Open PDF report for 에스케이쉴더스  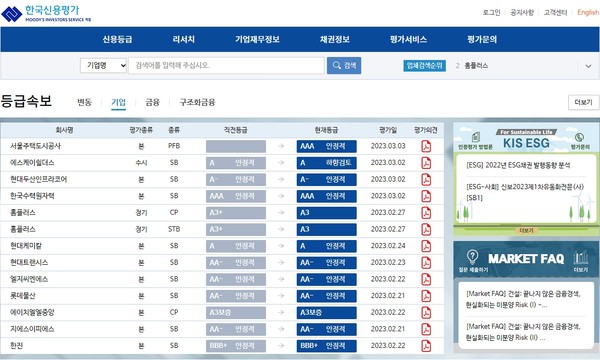(426, 163)
